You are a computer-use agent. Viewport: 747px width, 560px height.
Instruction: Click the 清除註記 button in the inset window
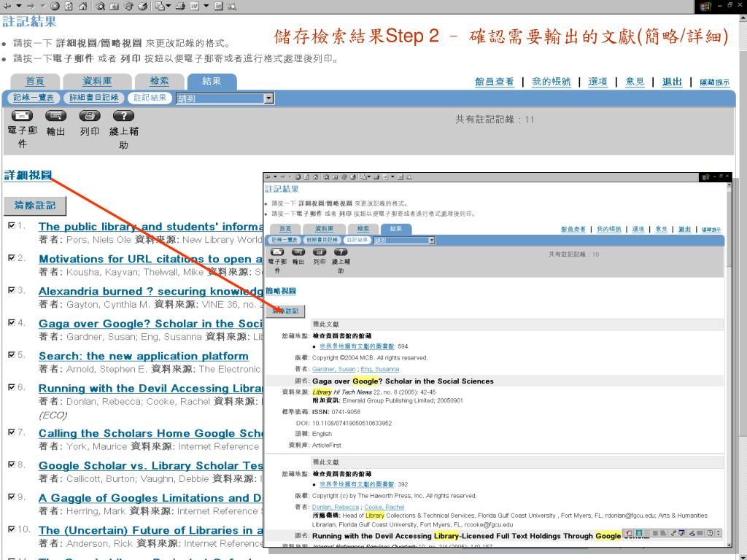click(x=285, y=311)
